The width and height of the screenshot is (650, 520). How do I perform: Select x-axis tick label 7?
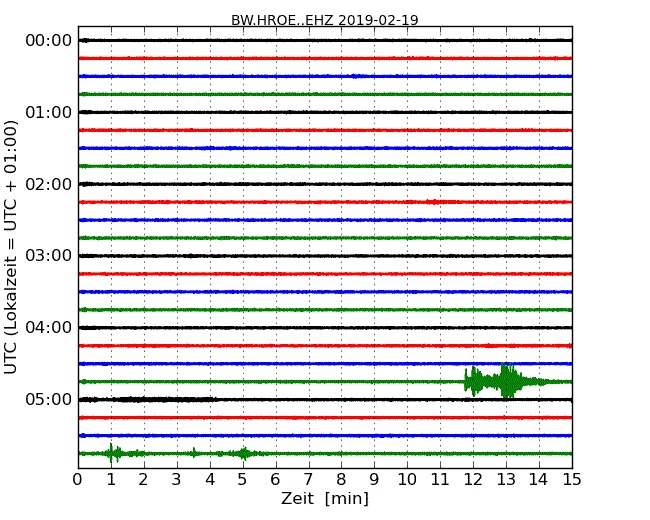pyautogui.click(x=308, y=480)
